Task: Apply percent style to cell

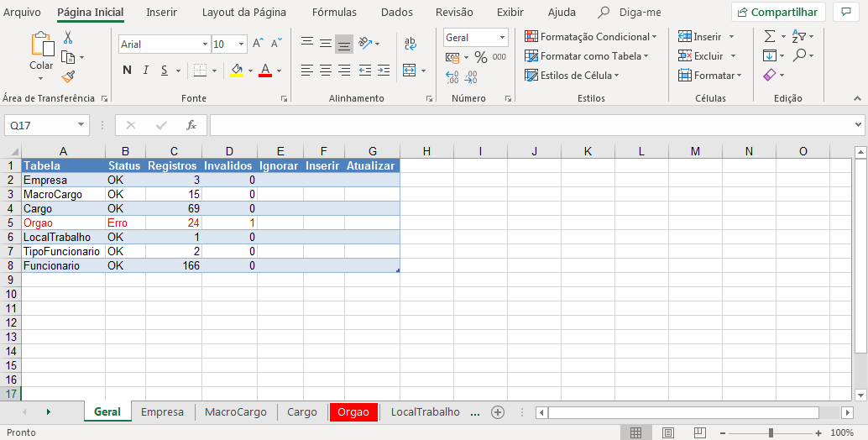Action: tap(481, 57)
